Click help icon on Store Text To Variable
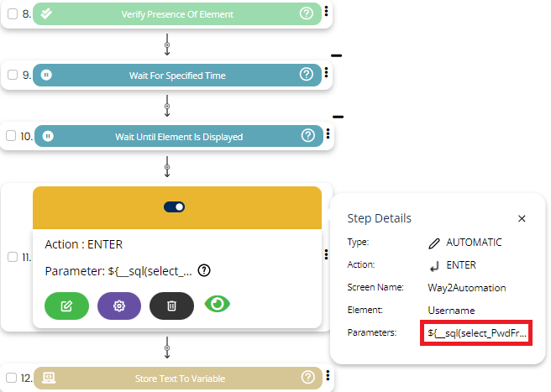Viewport: 551px width, 392px height. pos(307,378)
